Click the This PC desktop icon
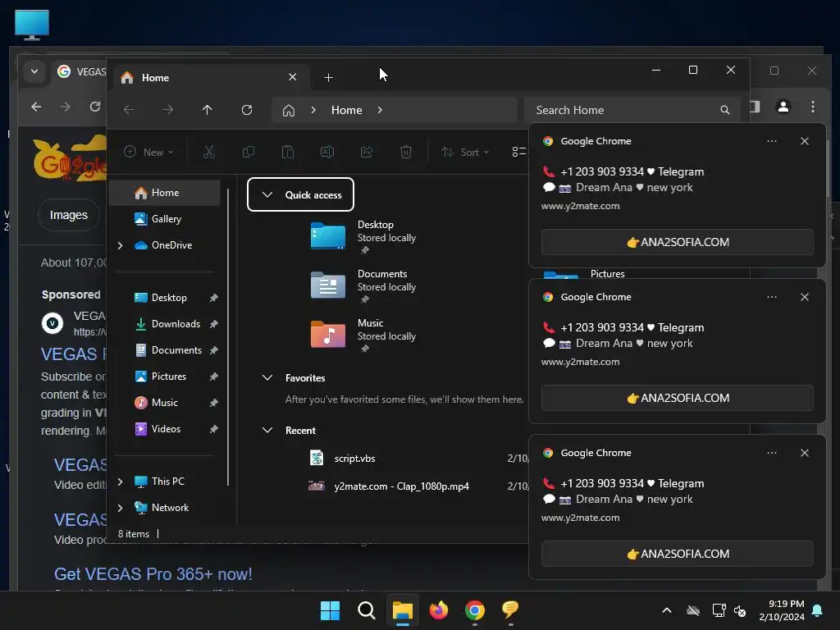Screen dimensions: 840x630 32,25
